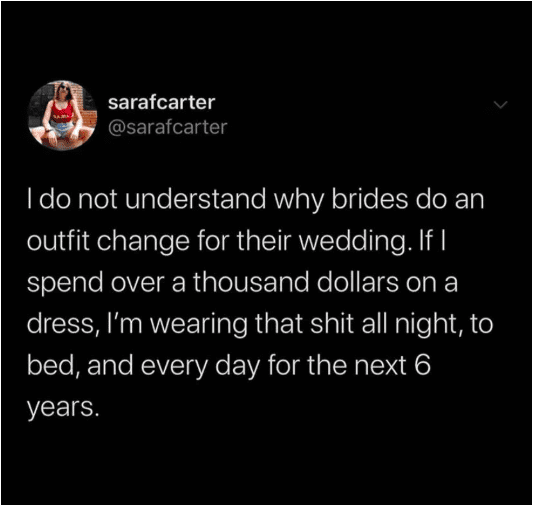Viewport: 534px width, 506px height.
Task: Click the phrase 'outfit change' in tweet
Action: click(108, 242)
